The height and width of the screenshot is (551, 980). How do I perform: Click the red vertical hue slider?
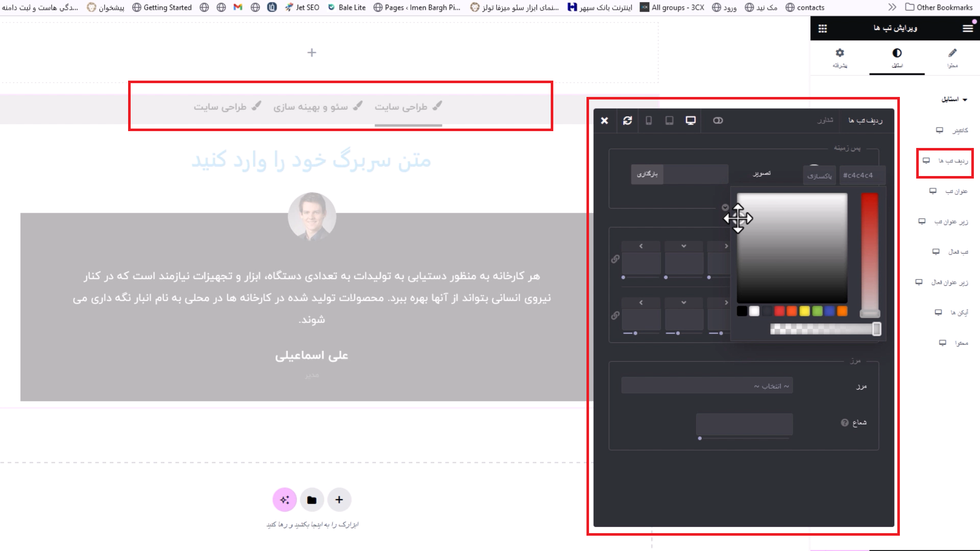pos(870,254)
